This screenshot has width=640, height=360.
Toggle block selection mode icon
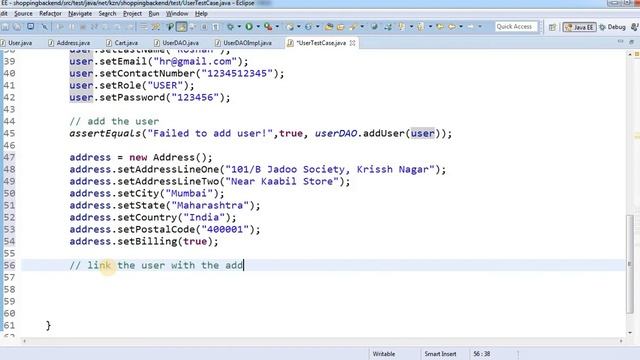[204, 27]
